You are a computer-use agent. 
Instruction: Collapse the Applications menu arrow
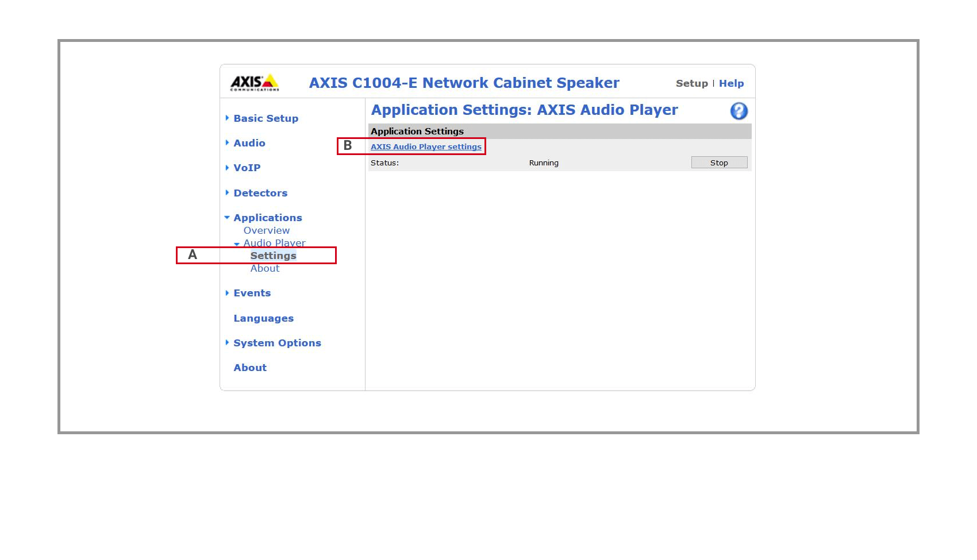coord(227,218)
